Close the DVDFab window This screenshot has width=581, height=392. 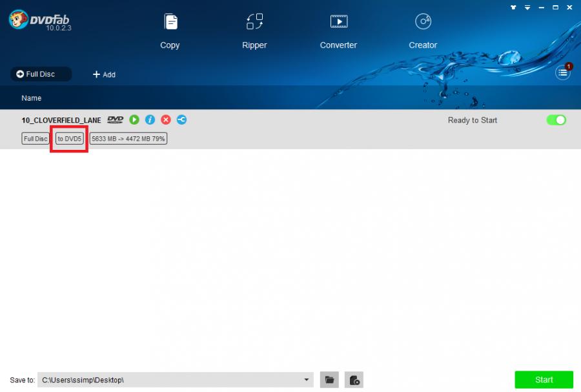[x=569, y=7]
